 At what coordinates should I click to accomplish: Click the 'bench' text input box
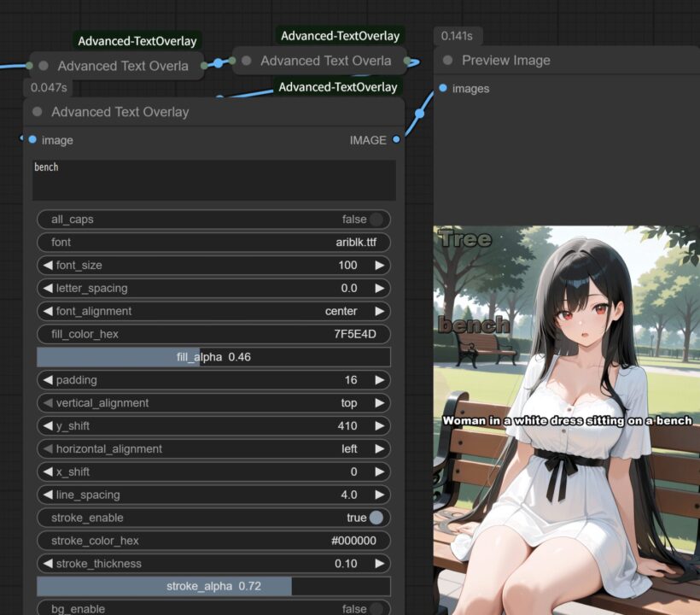(x=213, y=180)
